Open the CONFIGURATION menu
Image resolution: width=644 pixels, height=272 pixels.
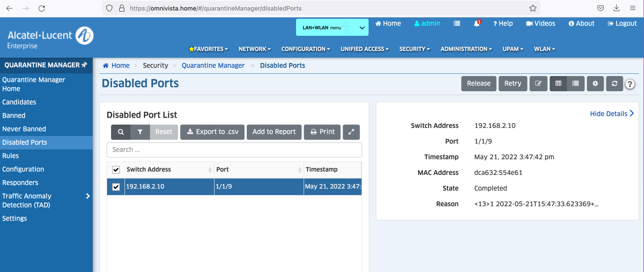(x=305, y=49)
